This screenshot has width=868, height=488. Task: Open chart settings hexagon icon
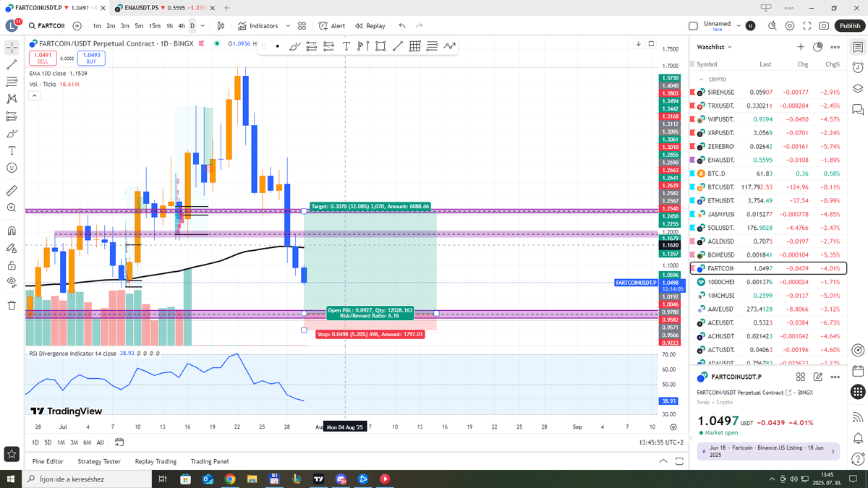[x=789, y=26]
